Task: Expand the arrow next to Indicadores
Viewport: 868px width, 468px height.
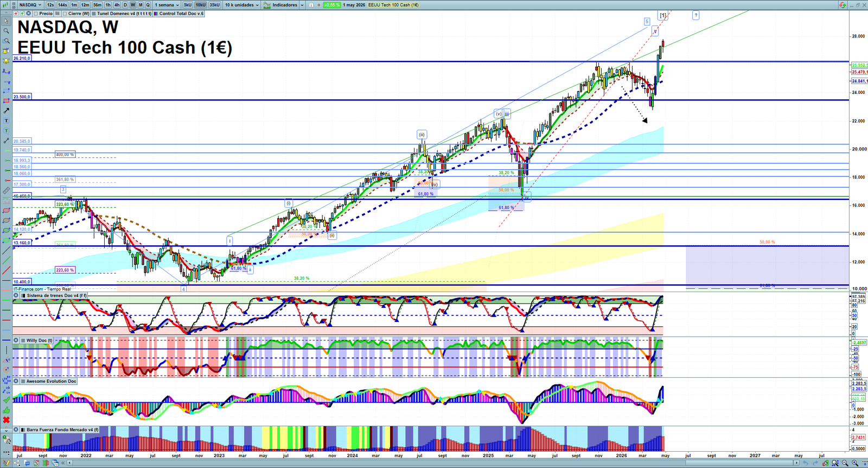Action: (302, 5)
